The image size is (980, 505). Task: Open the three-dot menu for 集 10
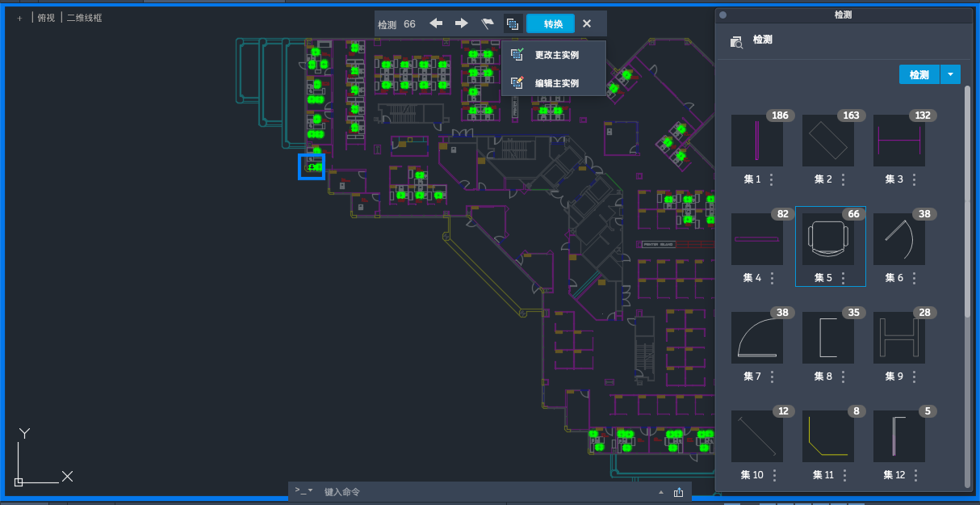774,475
